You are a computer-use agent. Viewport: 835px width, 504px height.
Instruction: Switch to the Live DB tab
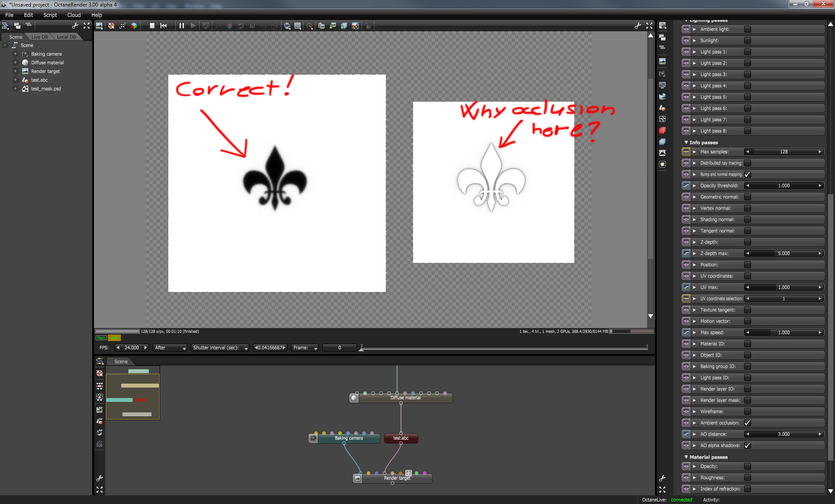point(40,37)
